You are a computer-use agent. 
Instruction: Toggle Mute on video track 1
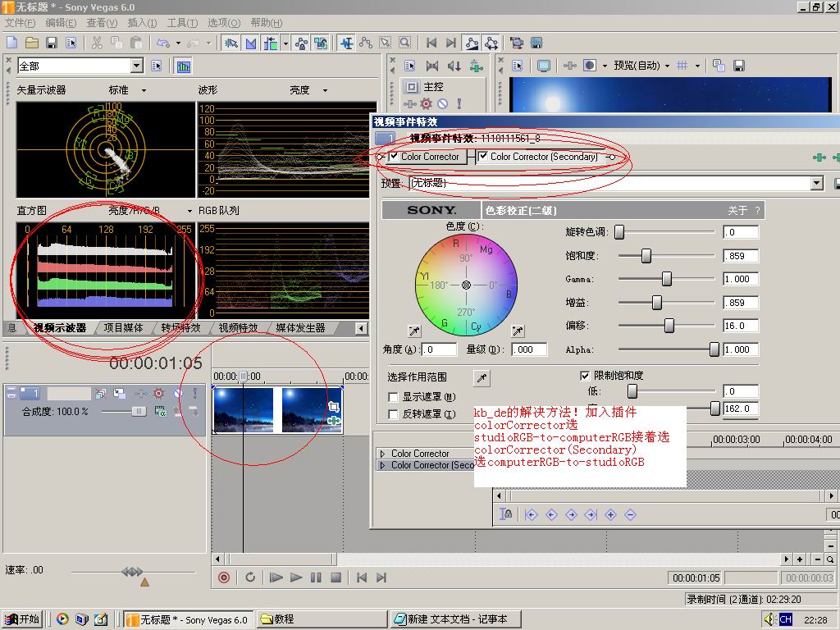coord(178,394)
